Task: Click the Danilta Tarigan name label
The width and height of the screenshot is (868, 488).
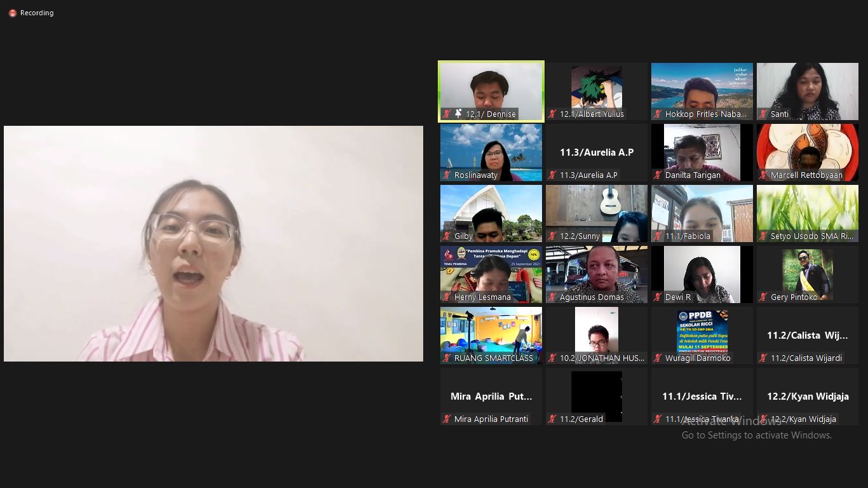Action: click(693, 175)
